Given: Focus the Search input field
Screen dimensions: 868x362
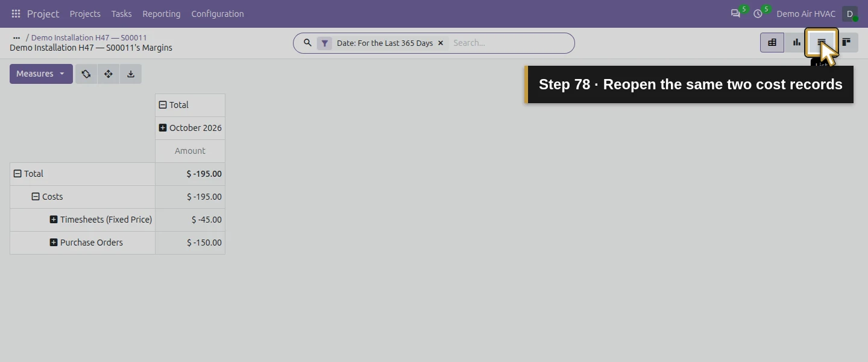Looking at the screenshot, I should pos(509,43).
